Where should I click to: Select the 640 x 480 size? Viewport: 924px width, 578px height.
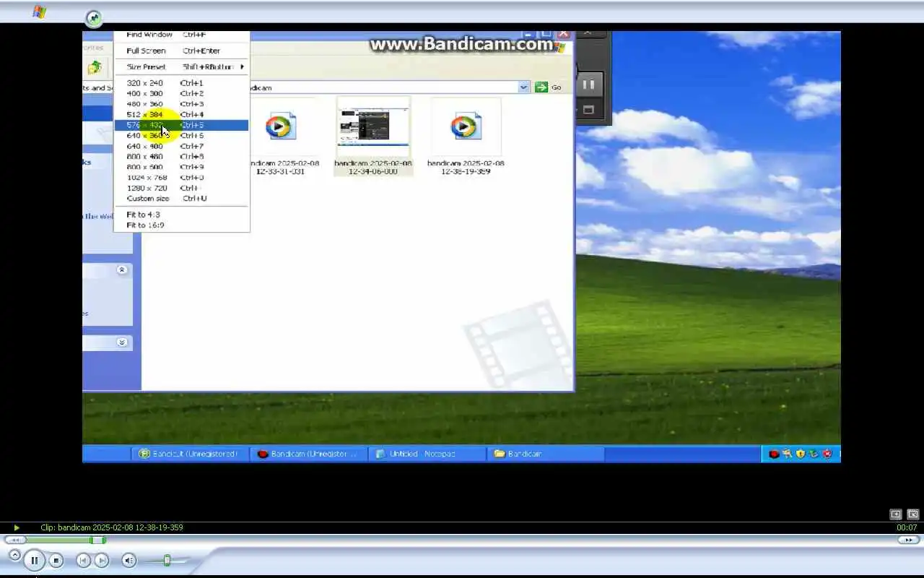tap(181, 146)
